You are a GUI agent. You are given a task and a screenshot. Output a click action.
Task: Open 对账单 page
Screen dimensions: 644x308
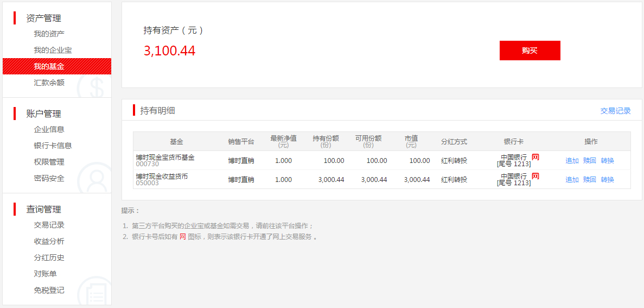(x=45, y=274)
